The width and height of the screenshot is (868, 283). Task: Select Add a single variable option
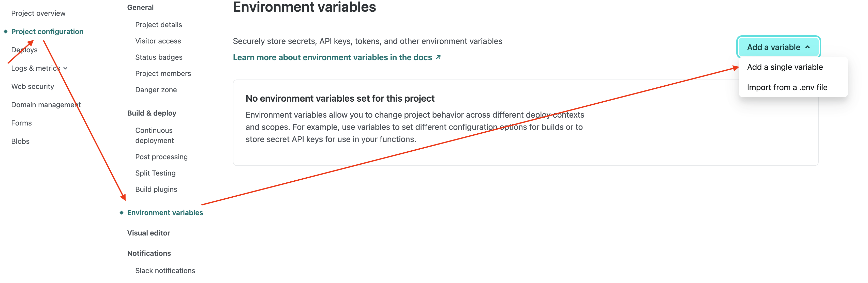[x=785, y=67]
